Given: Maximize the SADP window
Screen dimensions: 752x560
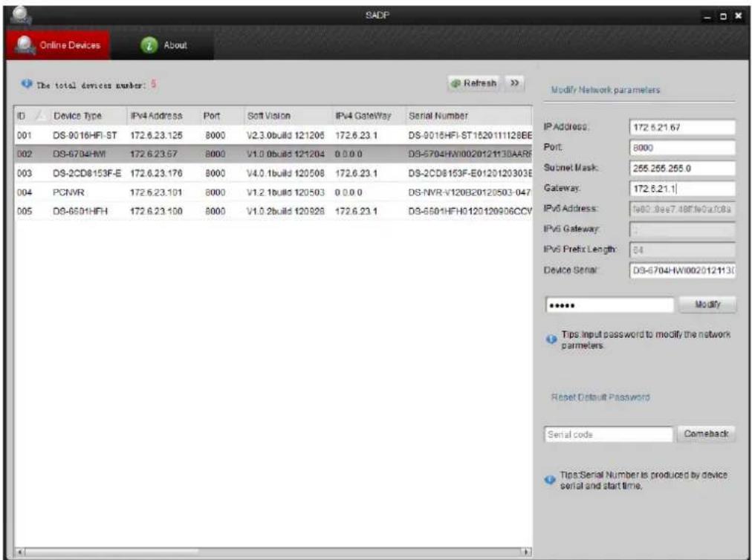Looking at the screenshot, I should (723, 16).
